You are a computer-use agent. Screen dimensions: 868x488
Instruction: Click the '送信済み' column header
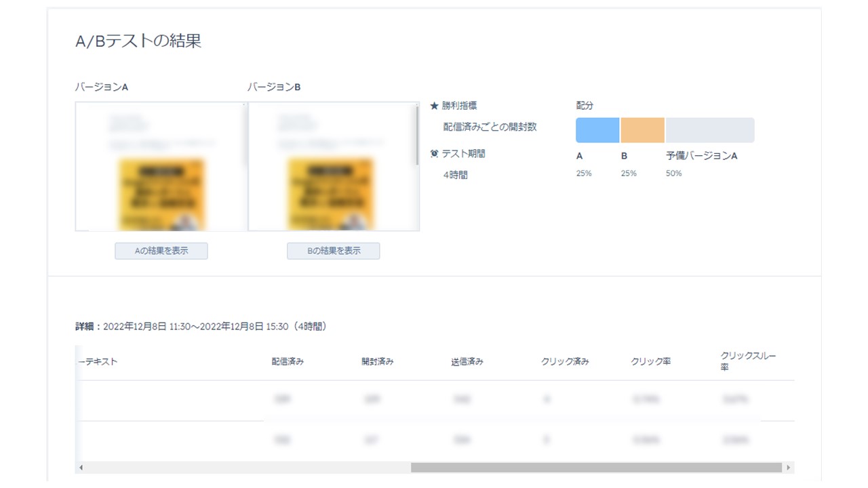point(467,362)
